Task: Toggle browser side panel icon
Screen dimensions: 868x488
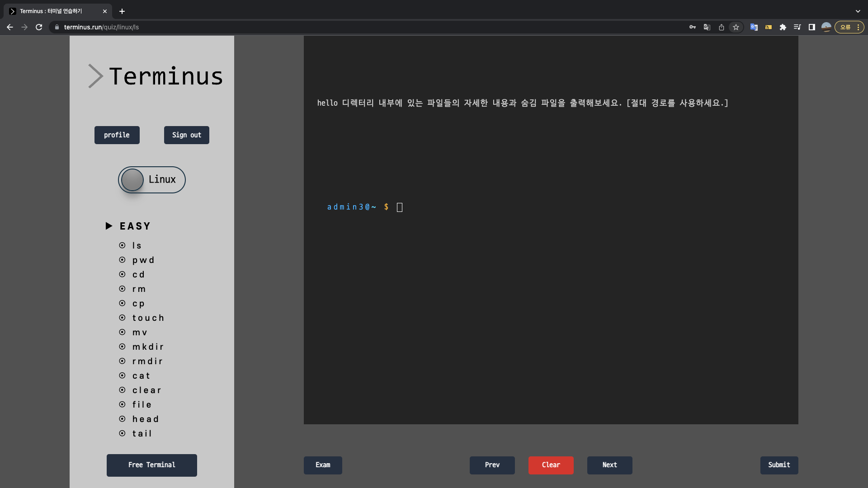Action: point(812,27)
